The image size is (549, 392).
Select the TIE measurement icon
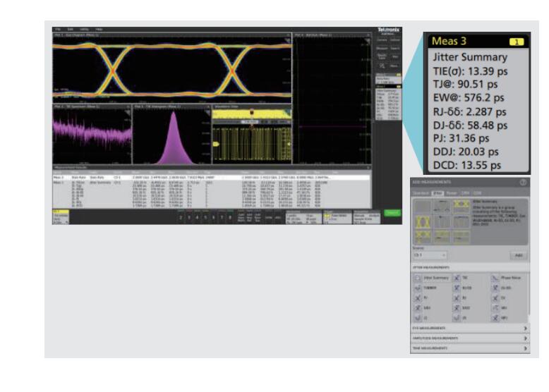(457, 278)
